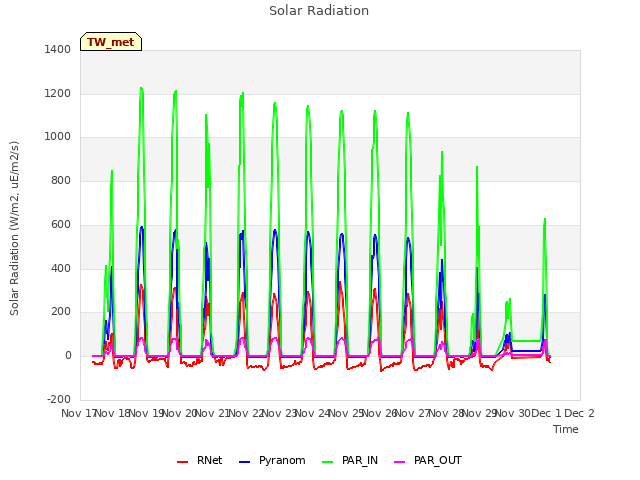
Task: Click the Time x-axis label
Action: coord(566,429)
